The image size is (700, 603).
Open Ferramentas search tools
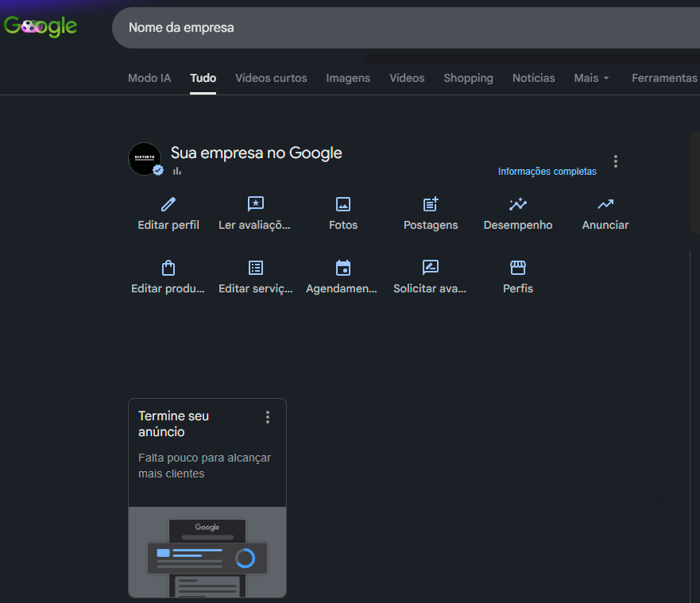coord(664,78)
